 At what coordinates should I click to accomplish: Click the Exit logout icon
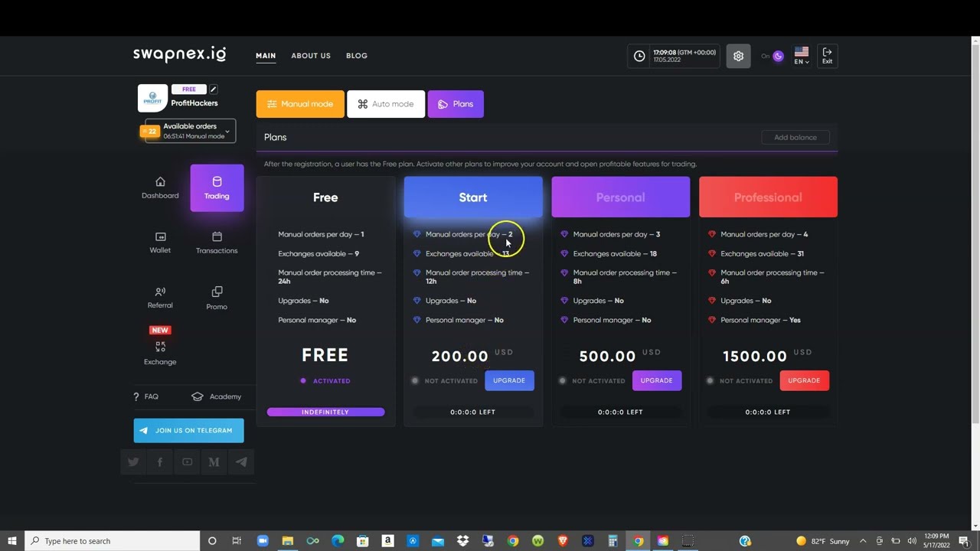click(827, 56)
